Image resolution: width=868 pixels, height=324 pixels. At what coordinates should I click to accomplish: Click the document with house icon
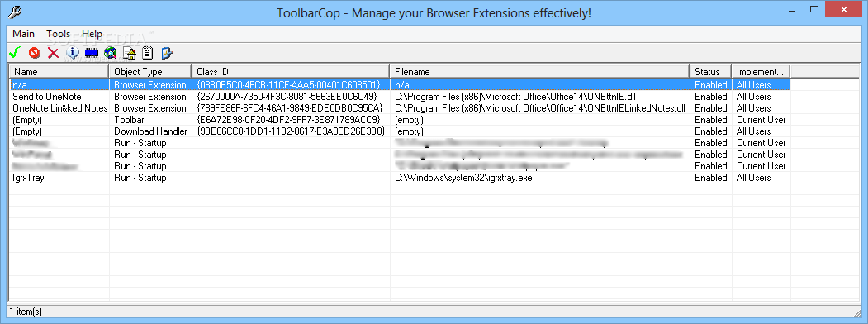129,53
